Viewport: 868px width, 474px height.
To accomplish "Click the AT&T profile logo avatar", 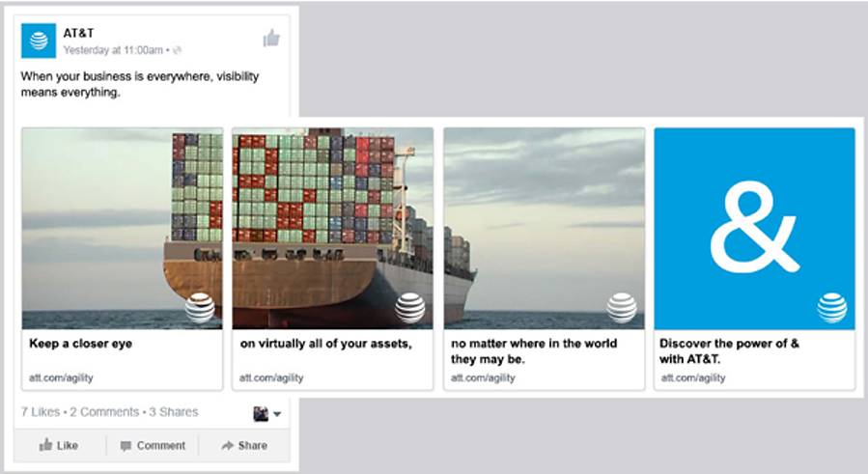I will [x=39, y=41].
